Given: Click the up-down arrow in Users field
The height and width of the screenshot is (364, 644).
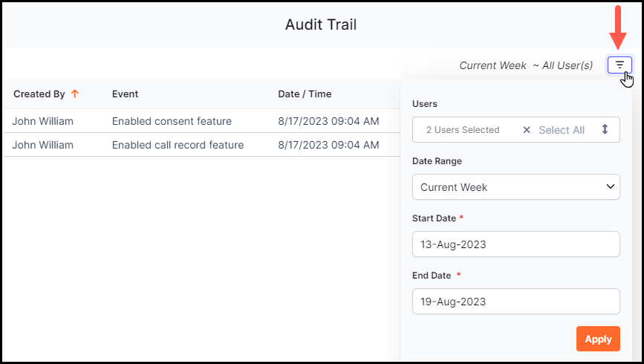Looking at the screenshot, I should [605, 129].
